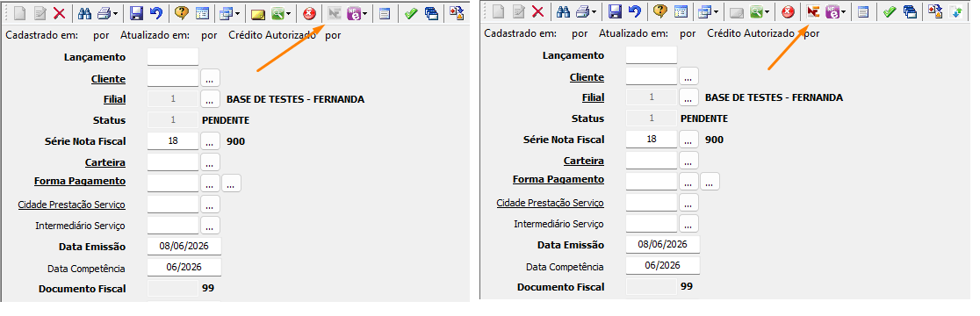Confirm with green checkmark, left screenshot

(411, 13)
